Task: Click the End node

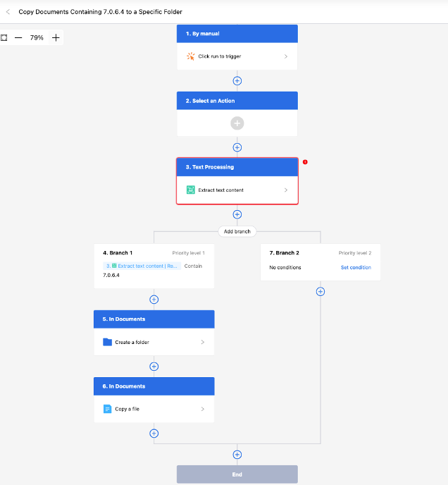Action: tap(237, 474)
